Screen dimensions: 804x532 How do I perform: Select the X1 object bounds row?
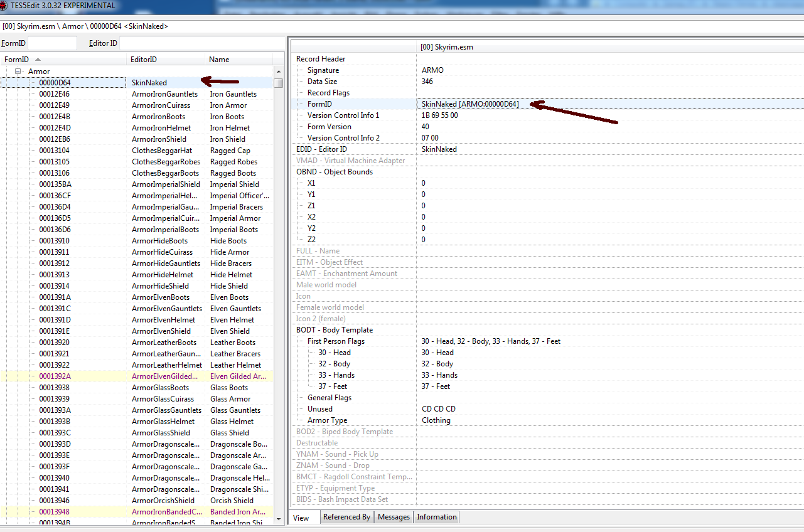pyautogui.click(x=547, y=183)
